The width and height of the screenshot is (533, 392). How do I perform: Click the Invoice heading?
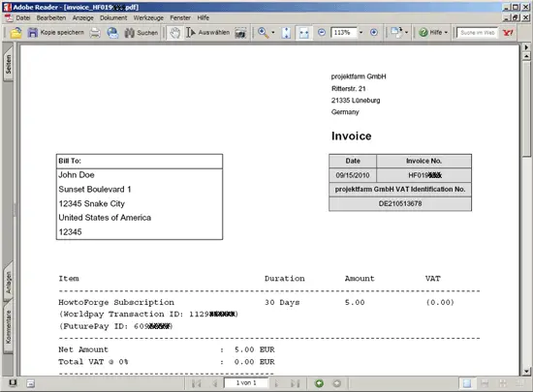(x=351, y=136)
